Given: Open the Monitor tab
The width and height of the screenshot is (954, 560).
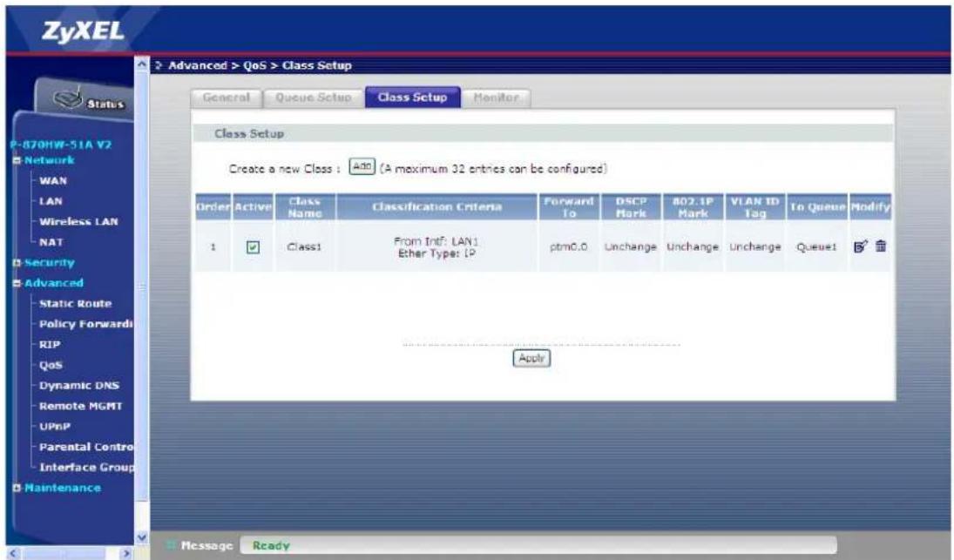Looking at the screenshot, I should [496, 98].
